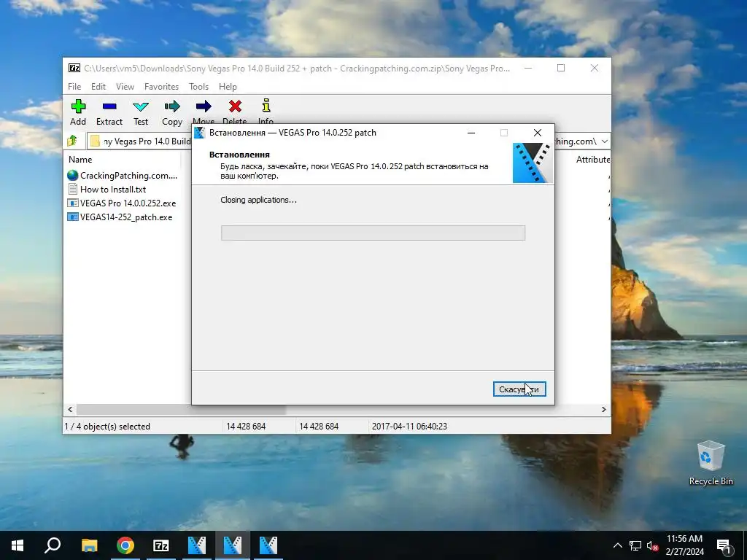Viewport: 747px width, 560px height.
Task: Click the Move arrow icon
Action: tap(204, 106)
